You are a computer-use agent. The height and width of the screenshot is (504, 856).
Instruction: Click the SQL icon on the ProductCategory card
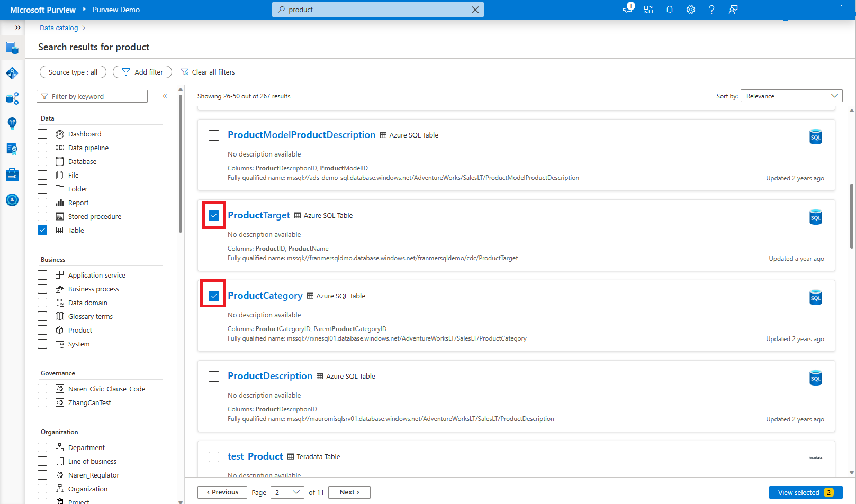(816, 297)
